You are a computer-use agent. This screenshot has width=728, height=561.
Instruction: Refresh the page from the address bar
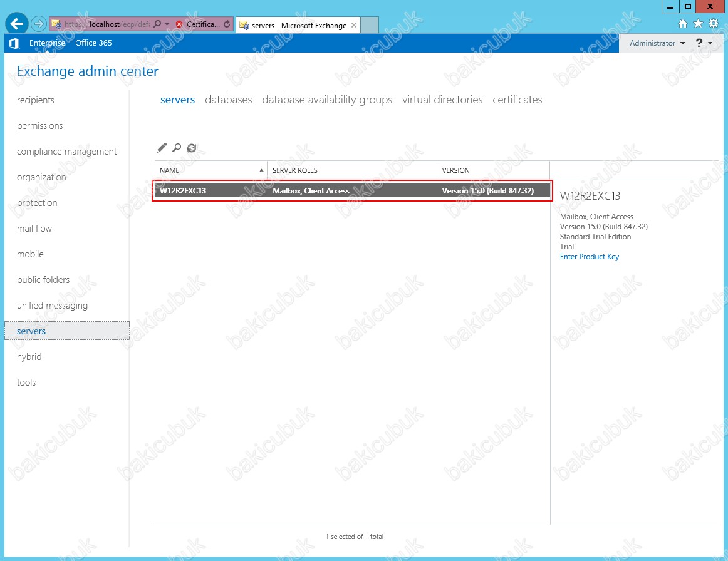click(x=227, y=24)
